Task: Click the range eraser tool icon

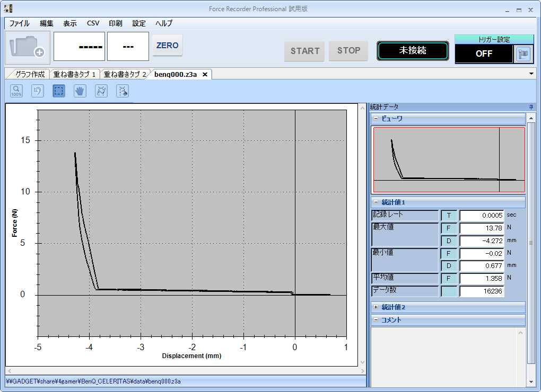Action: coord(123,91)
